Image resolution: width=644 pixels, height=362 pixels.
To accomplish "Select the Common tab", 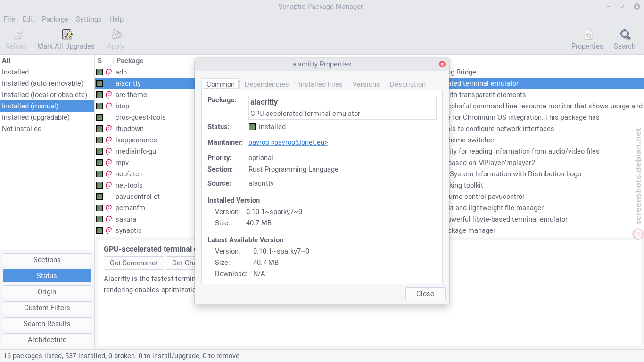I will click(221, 84).
